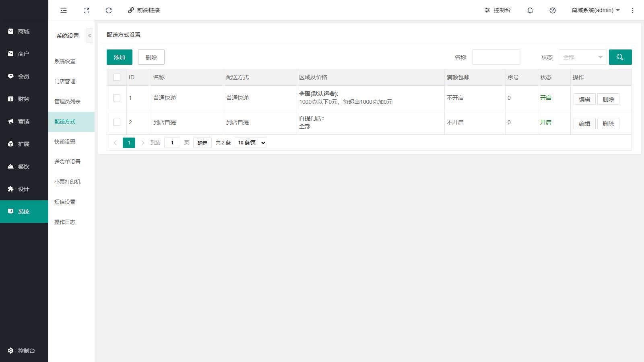This screenshot has width=644, height=362.
Task: Collapse the 系统设置 submenu panel
Action: click(89, 36)
